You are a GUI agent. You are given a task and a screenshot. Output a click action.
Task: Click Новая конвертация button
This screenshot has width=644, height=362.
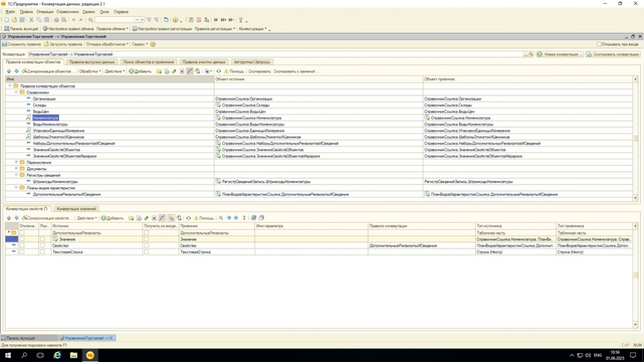coord(559,54)
